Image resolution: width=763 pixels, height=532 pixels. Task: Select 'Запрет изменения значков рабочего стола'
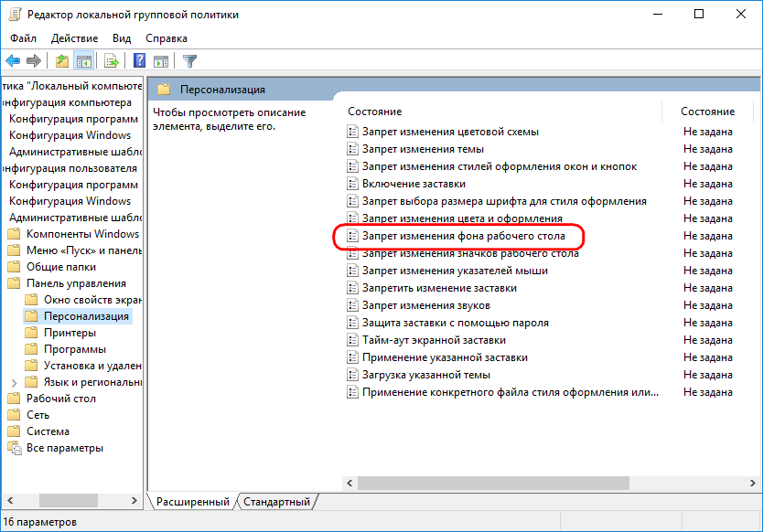(470, 253)
